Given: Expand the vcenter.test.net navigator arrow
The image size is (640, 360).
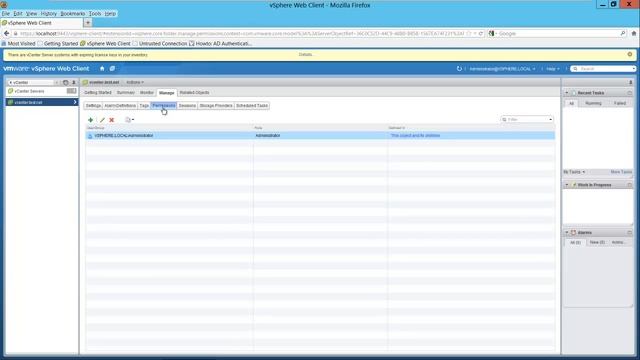Looking at the screenshot, I should pos(75,102).
